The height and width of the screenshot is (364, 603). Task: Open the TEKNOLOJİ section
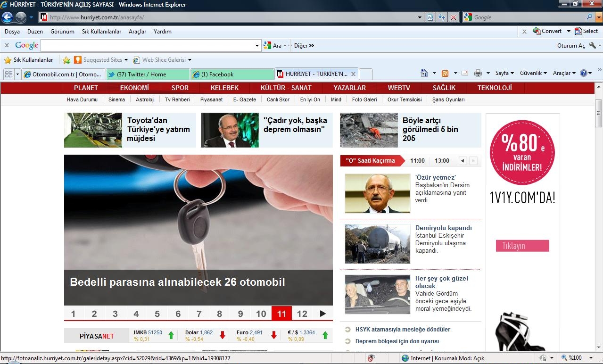pos(495,88)
